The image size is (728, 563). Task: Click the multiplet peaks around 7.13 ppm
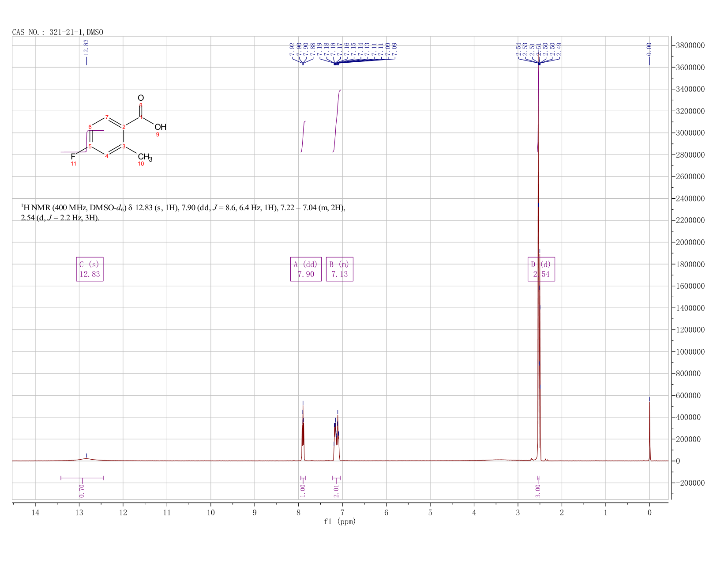337,437
